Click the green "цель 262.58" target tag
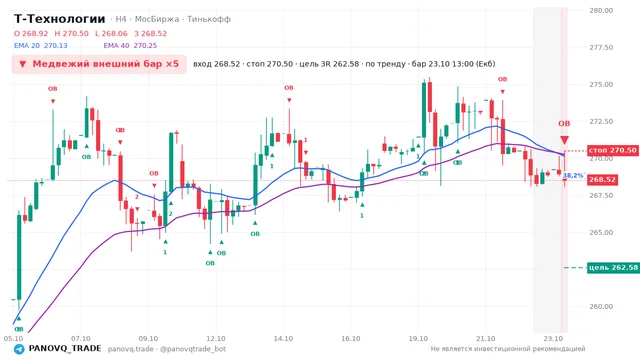640x360 pixels. click(613, 268)
